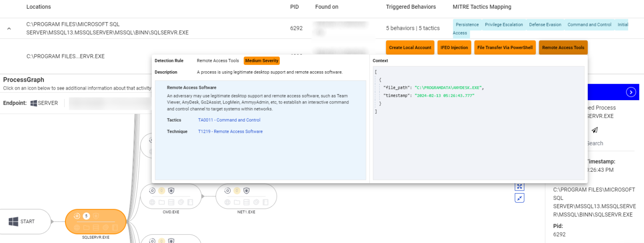This screenshot has width=644, height=243.
Task: Click the folder icon on CMD.EXE node
Action: [x=162, y=202]
